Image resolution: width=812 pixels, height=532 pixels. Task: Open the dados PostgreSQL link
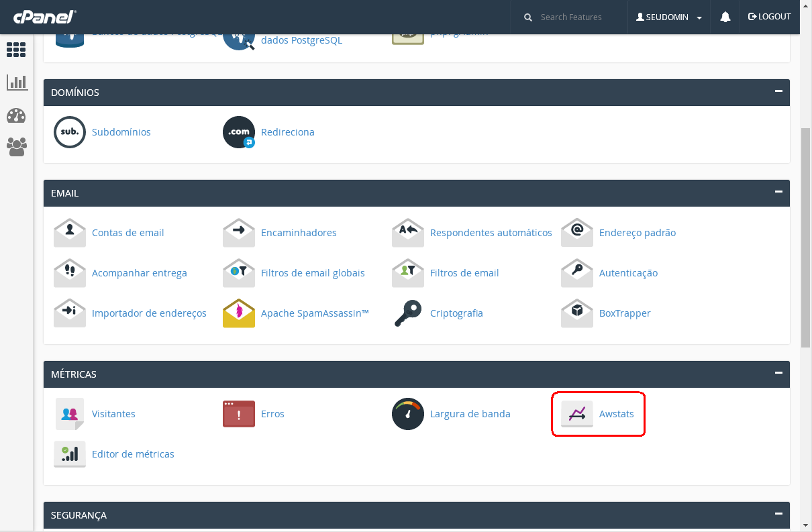pos(301,40)
